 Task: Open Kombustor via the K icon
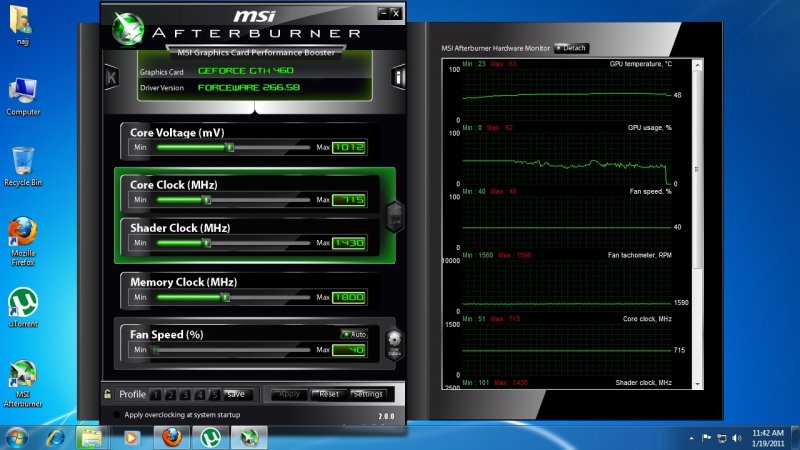[x=111, y=77]
